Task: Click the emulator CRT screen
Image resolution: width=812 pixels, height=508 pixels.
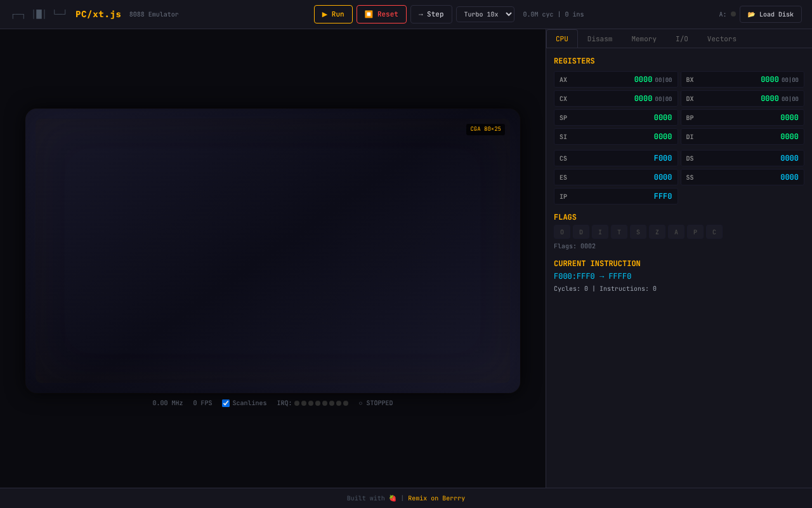Action: (x=273, y=251)
